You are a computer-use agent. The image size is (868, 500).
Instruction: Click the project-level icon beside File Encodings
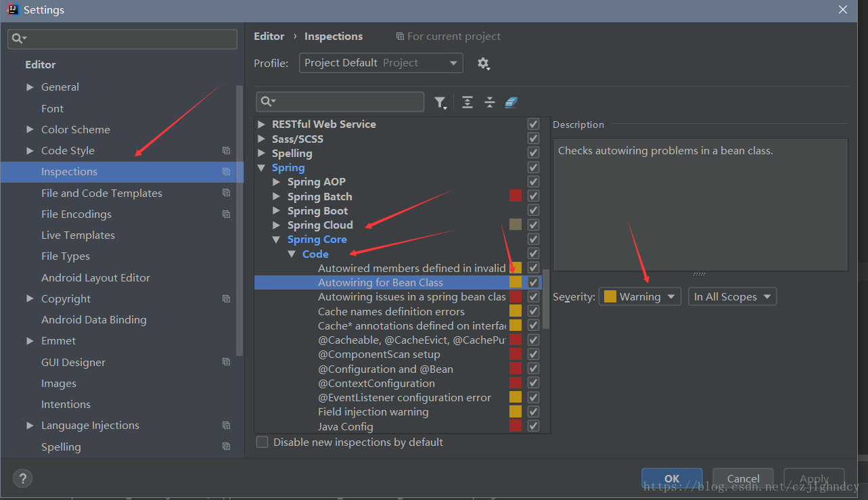coord(226,214)
